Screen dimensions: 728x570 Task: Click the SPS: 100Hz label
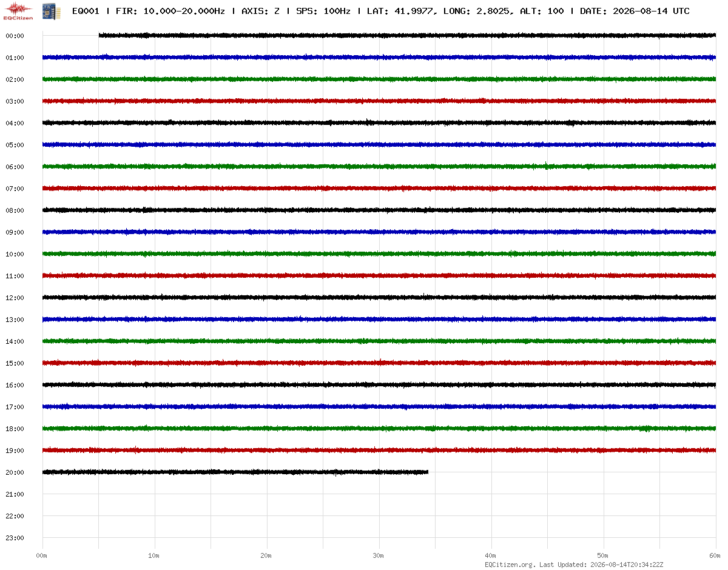323,11
